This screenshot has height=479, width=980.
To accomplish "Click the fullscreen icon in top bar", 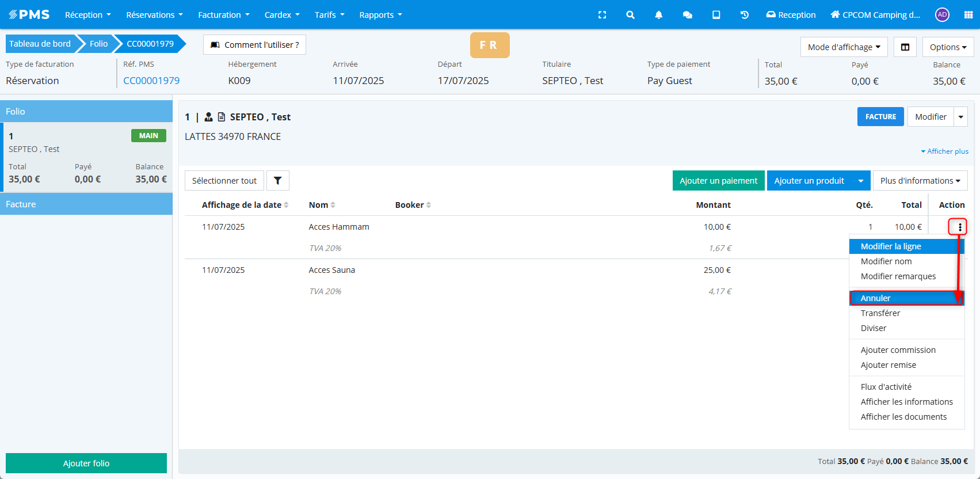I will pyautogui.click(x=602, y=15).
